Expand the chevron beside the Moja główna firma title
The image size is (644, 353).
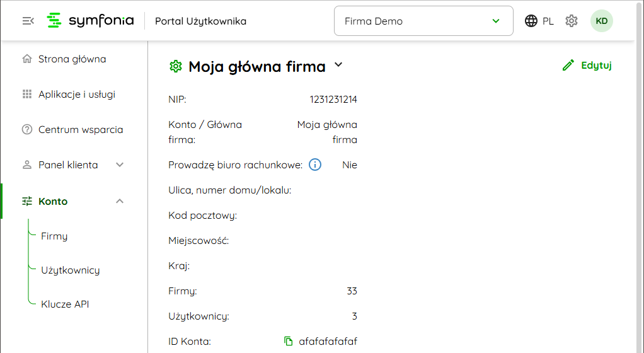pos(338,65)
